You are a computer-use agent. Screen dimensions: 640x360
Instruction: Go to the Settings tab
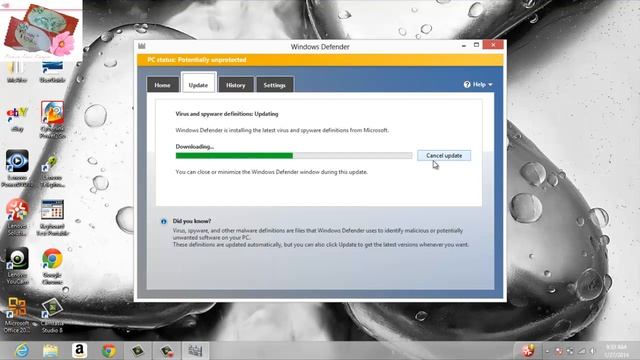coord(274,85)
